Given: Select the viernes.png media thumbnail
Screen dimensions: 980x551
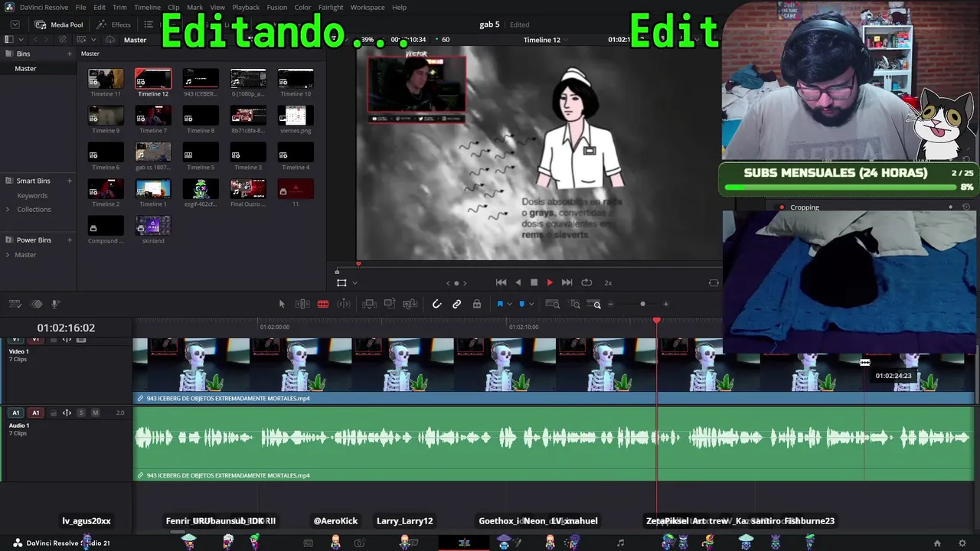Looking at the screenshot, I should pyautogui.click(x=296, y=116).
